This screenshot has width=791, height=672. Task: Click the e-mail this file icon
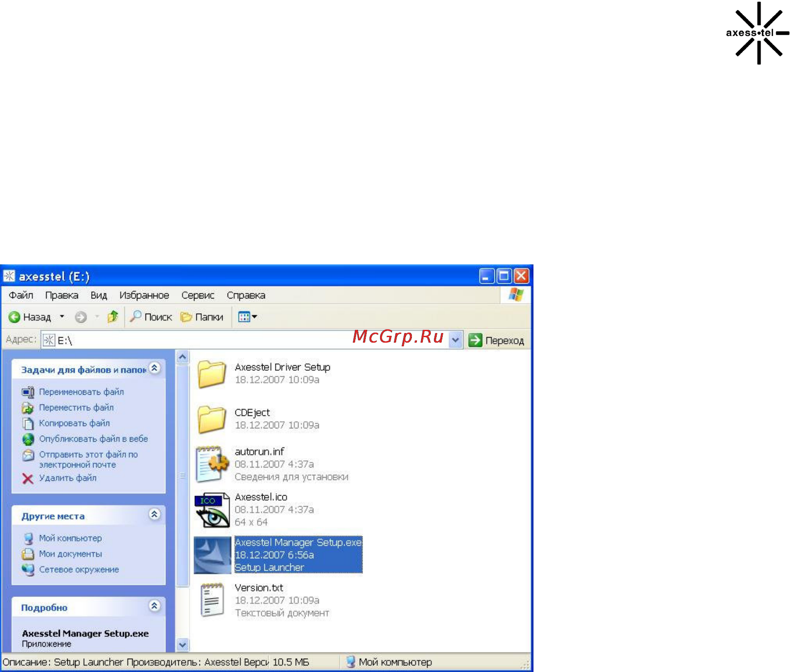pyautogui.click(x=28, y=455)
